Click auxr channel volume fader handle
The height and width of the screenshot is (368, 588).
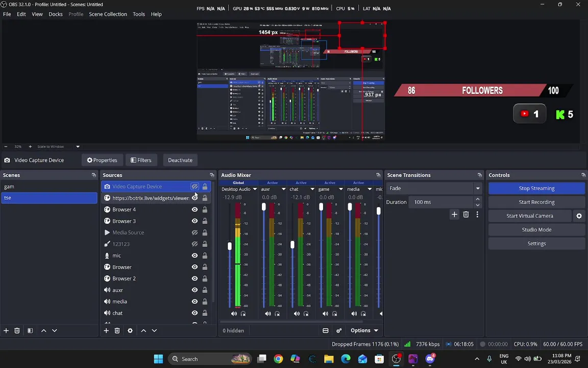(263, 207)
